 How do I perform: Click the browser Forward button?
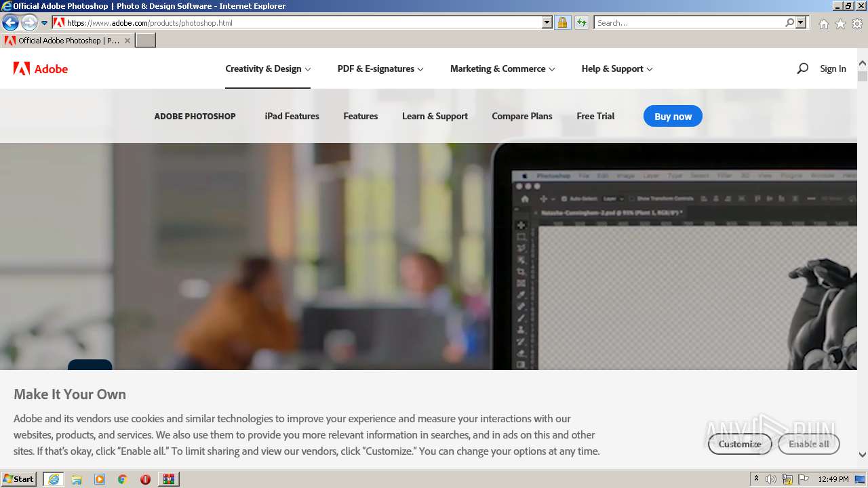pyautogui.click(x=29, y=22)
